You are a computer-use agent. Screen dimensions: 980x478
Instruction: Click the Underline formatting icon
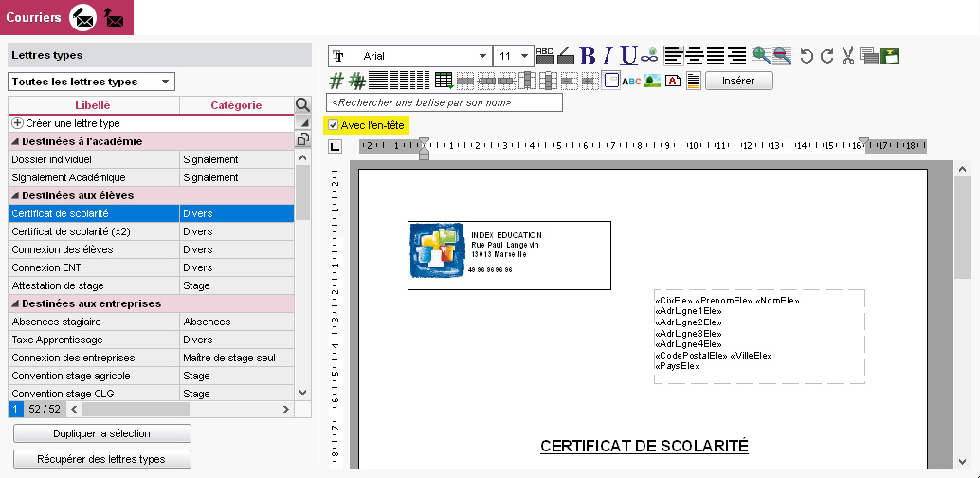pyautogui.click(x=628, y=56)
